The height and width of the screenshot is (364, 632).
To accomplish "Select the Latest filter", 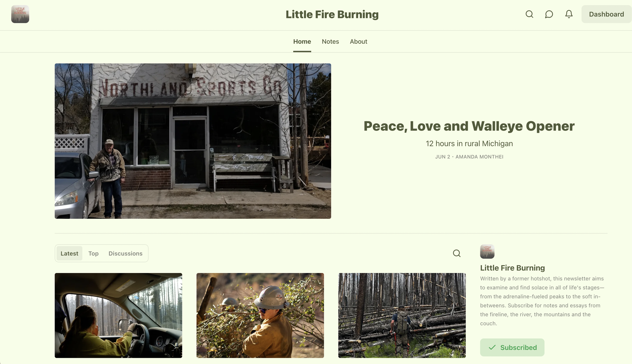I will click(69, 253).
